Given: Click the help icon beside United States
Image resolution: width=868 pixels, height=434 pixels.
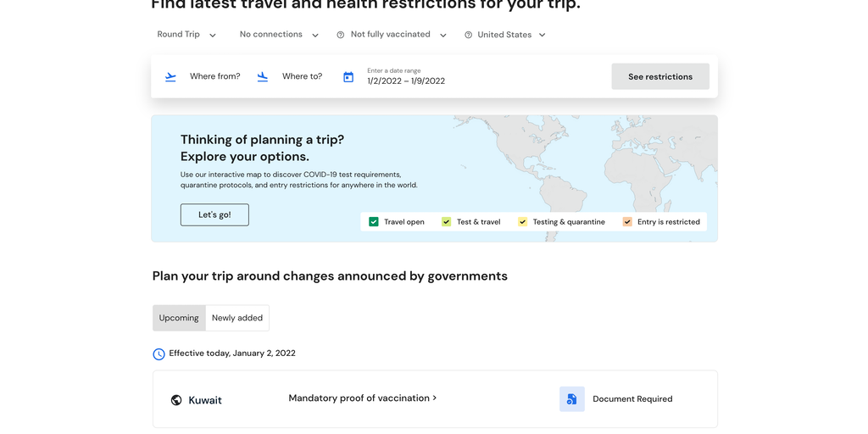Looking at the screenshot, I should 468,35.
